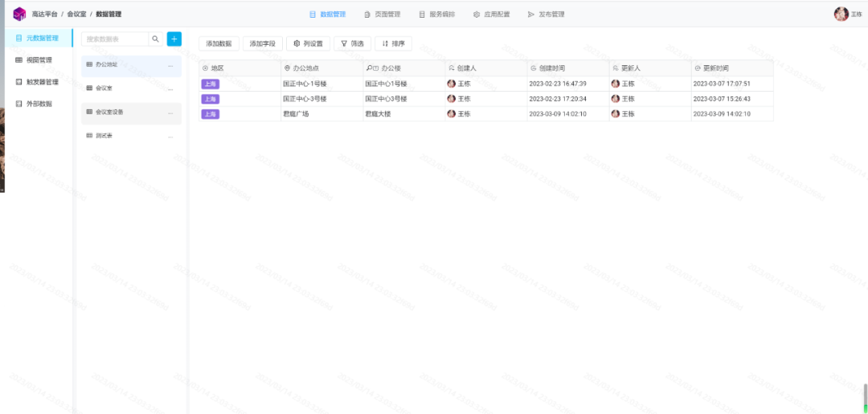Switch to 数据管理 top tab

pyautogui.click(x=328, y=14)
